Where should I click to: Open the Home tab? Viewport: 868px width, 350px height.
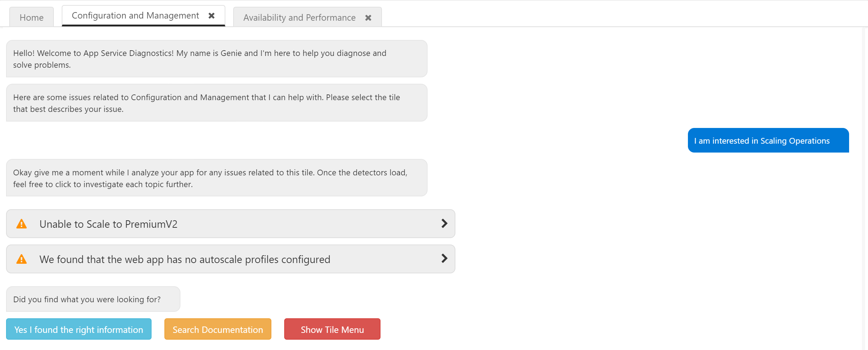pos(31,17)
